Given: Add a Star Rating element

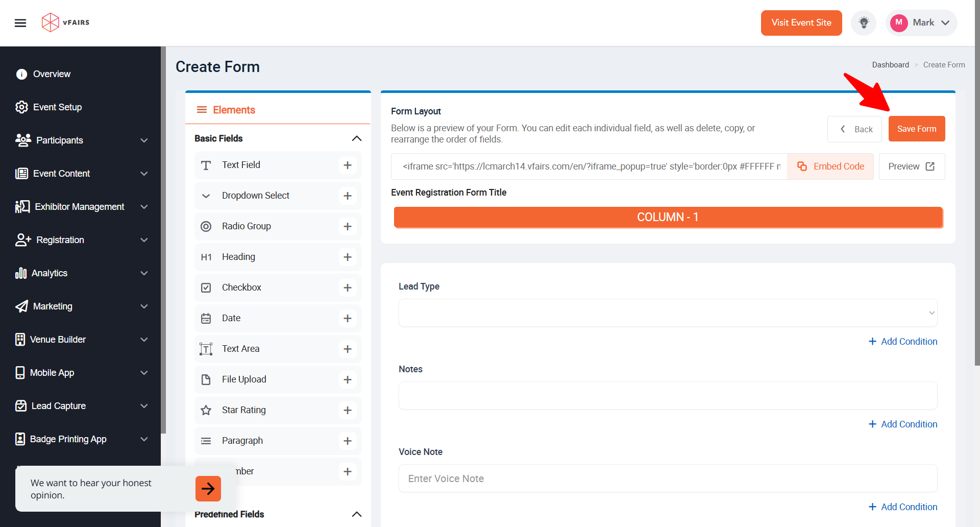Looking at the screenshot, I should pyautogui.click(x=348, y=410).
